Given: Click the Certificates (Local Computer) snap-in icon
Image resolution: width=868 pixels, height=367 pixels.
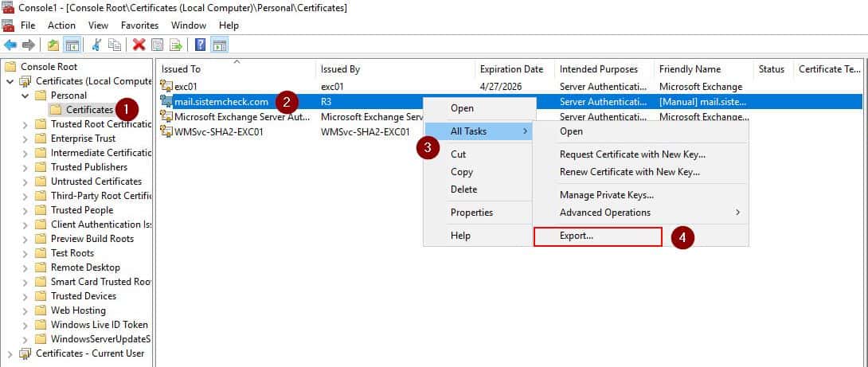Looking at the screenshot, I should pos(26,81).
